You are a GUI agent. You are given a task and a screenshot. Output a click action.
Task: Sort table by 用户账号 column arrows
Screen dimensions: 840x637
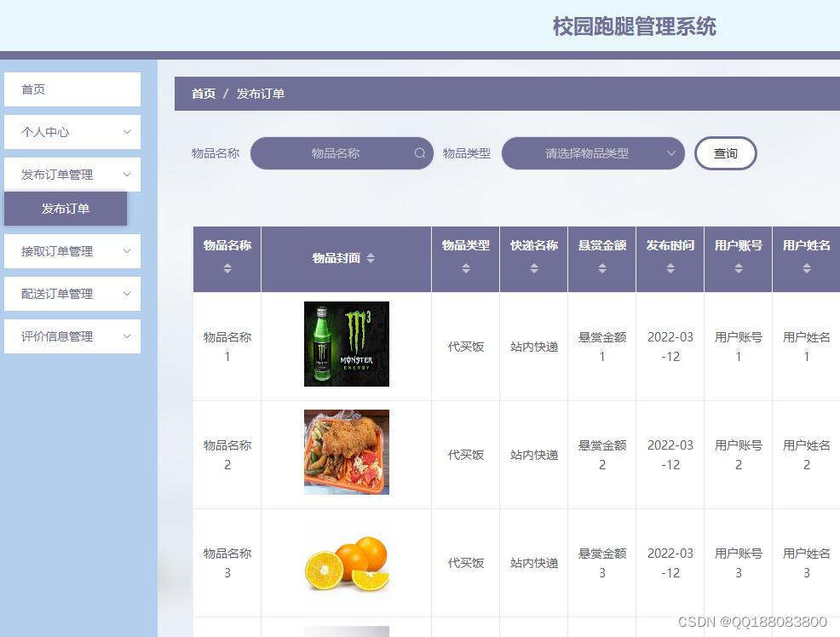[739, 268]
